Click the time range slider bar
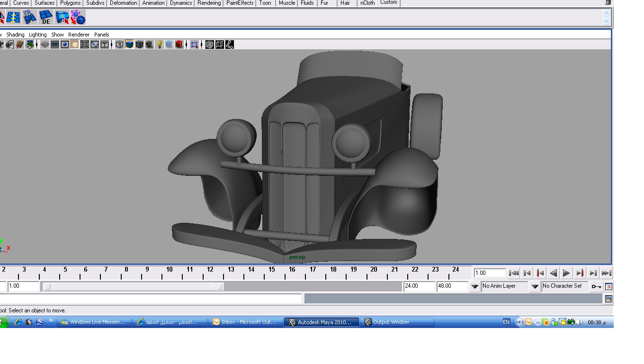Viewport: 644px width, 364px height. (x=133, y=286)
